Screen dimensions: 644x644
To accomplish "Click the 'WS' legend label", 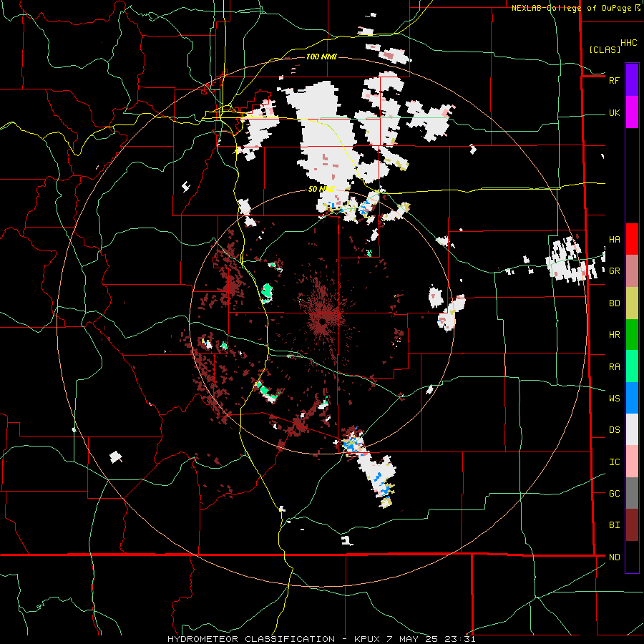I will [614, 398].
